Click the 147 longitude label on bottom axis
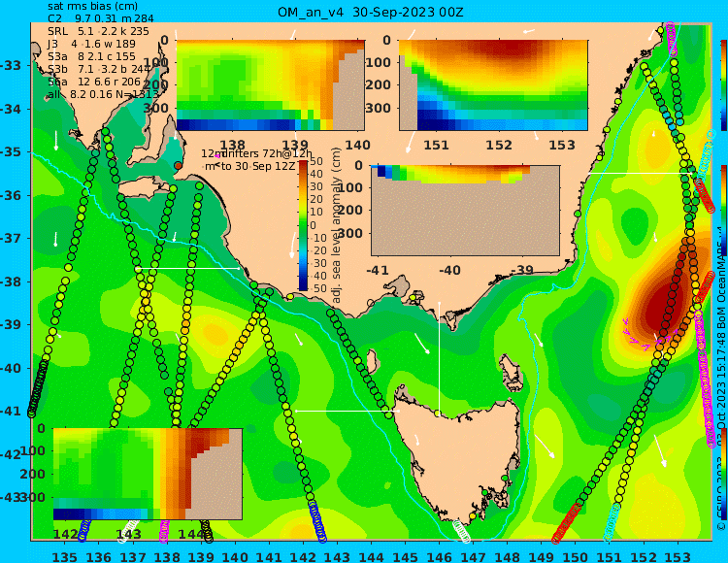 click(474, 556)
